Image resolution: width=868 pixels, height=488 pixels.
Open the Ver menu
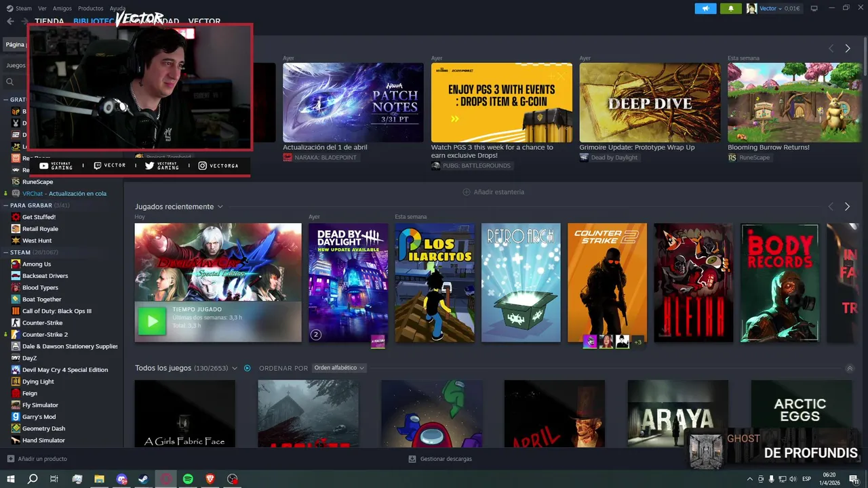(x=42, y=8)
